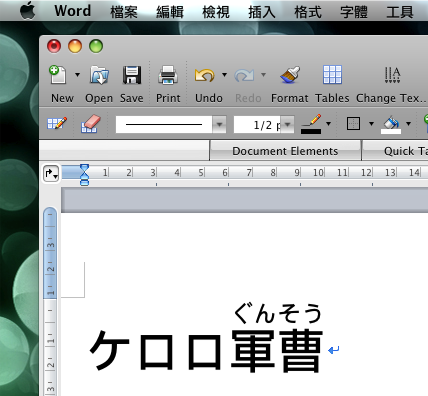Screen dimensions: 428x396
Task: Select the table Eraser tool
Action: (x=90, y=124)
